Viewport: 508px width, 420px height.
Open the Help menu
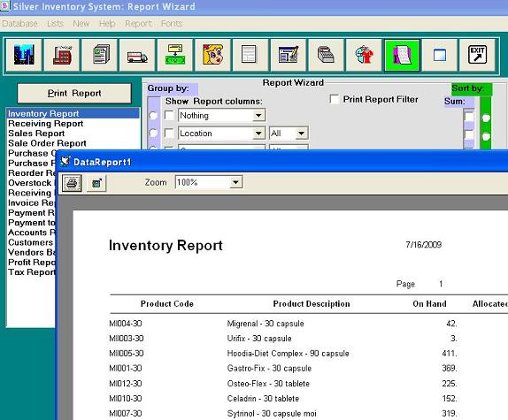107,24
